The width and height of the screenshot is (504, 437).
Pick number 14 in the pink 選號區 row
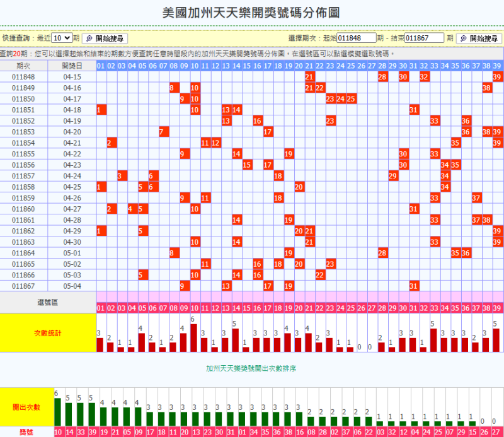click(236, 308)
